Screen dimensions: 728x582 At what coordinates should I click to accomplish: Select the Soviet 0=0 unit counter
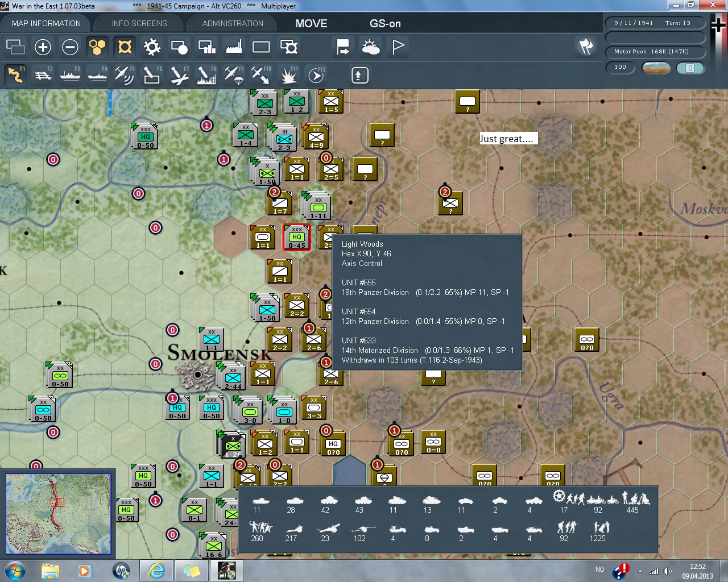[x=433, y=442]
